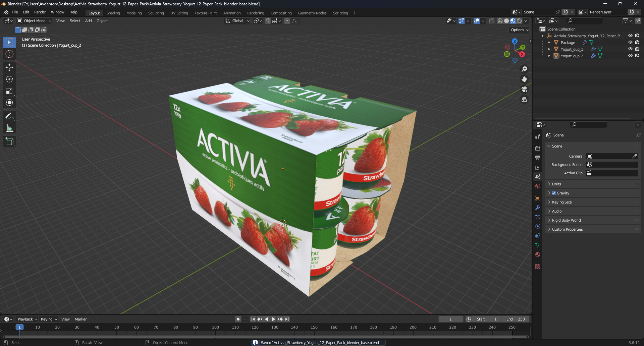The height and width of the screenshot is (346, 644).
Task: Click the timeline horizontal scrollbar
Action: (x=266, y=337)
